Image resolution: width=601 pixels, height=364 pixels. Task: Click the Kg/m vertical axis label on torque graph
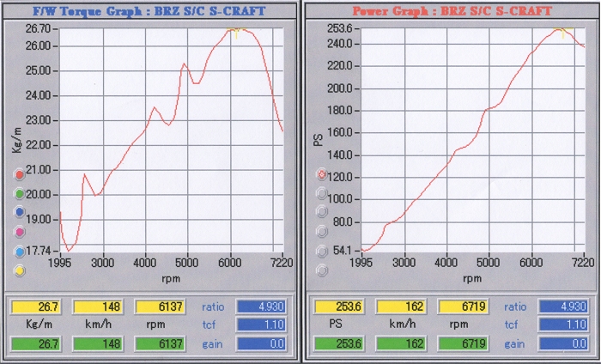pos(16,140)
